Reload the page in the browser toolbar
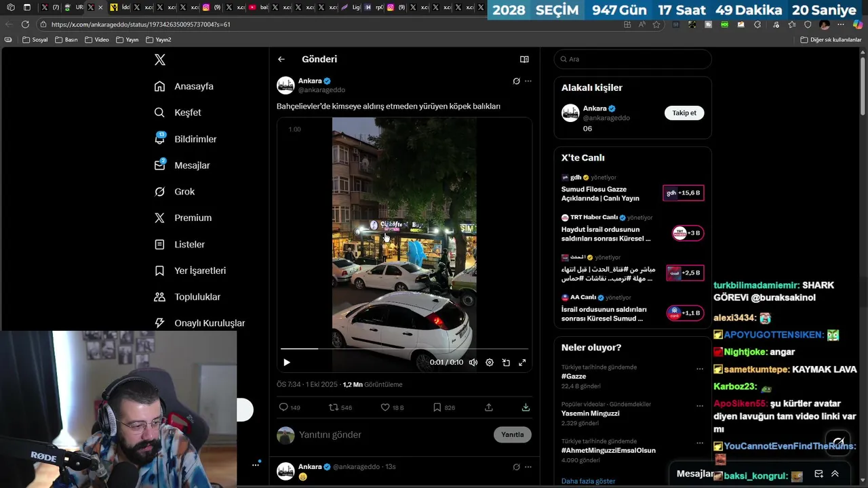 coord(24,24)
